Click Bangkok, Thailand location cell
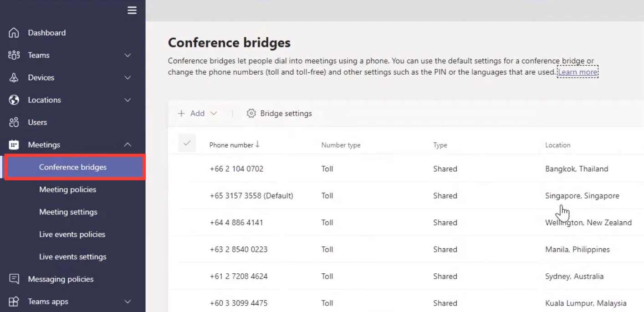Viewport: 644px width, 312px height. pyautogui.click(x=577, y=169)
